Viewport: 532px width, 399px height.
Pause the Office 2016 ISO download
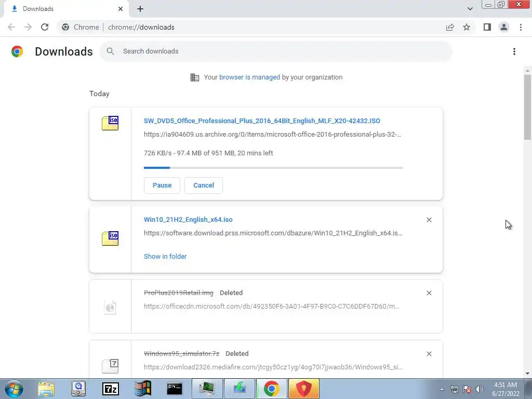(x=162, y=185)
